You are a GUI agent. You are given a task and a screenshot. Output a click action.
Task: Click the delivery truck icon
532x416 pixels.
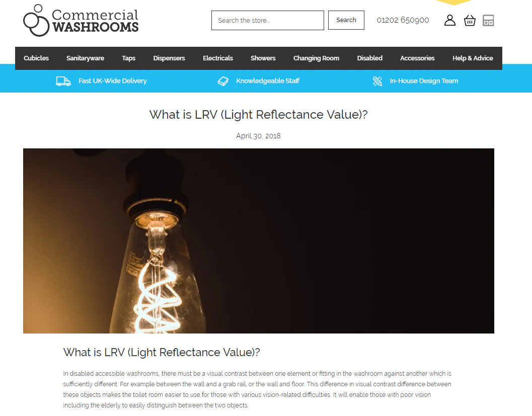click(63, 81)
